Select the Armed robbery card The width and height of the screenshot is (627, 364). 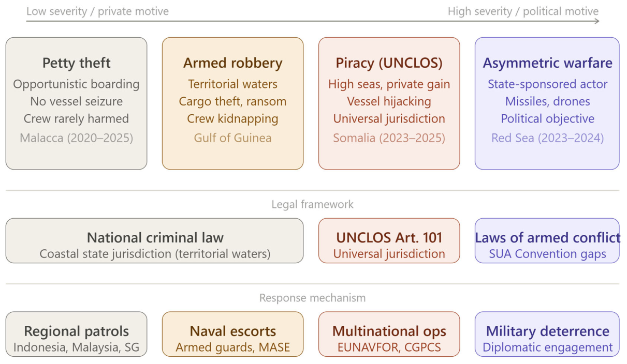coord(232,103)
